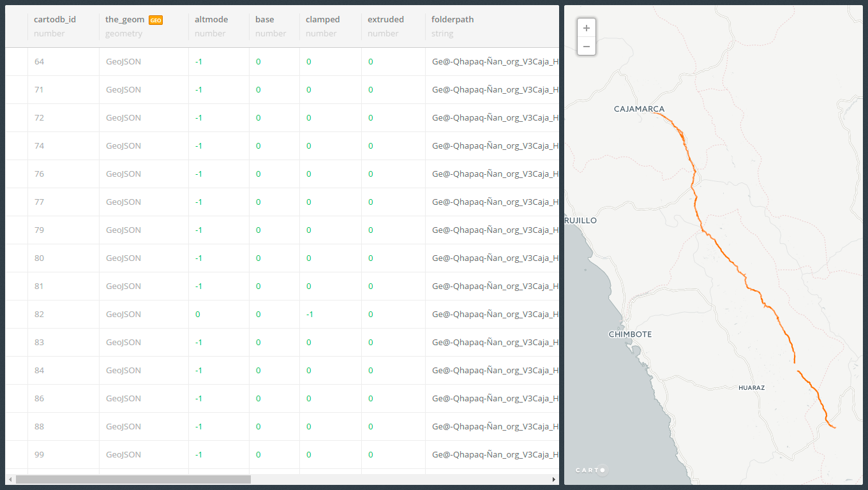Click the CHIMBOTE label on the map
The image size is (868, 490).
click(631, 334)
